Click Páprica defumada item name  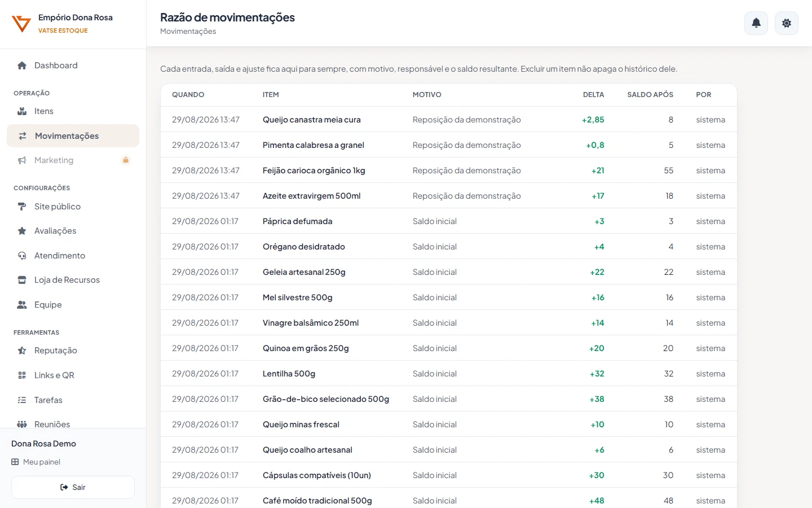[298, 221]
